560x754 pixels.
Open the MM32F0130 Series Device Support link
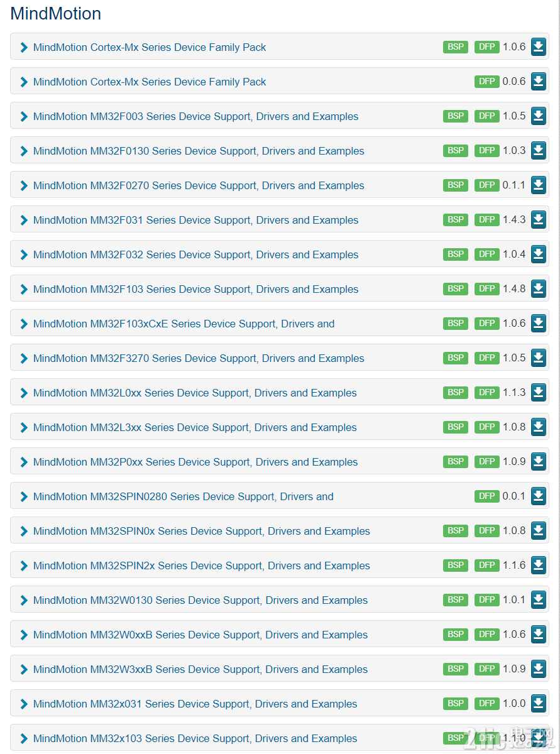(x=199, y=151)
